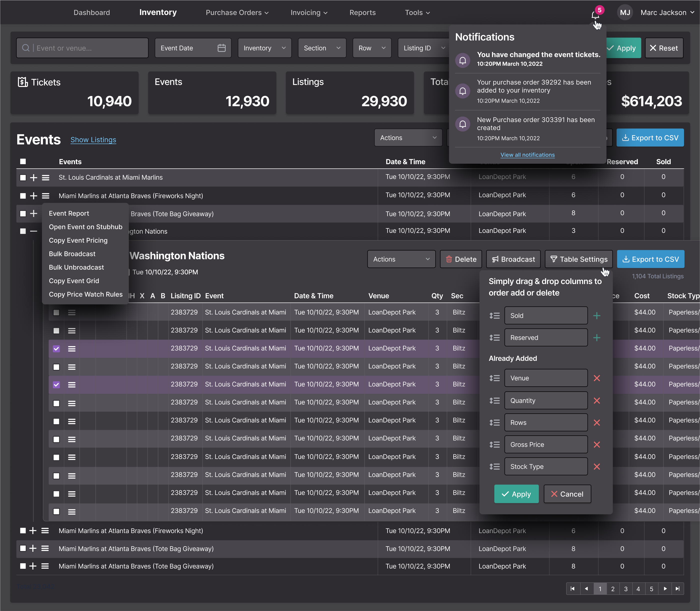
Task: Click the notification bell icon
Action: tap(595, 15)
